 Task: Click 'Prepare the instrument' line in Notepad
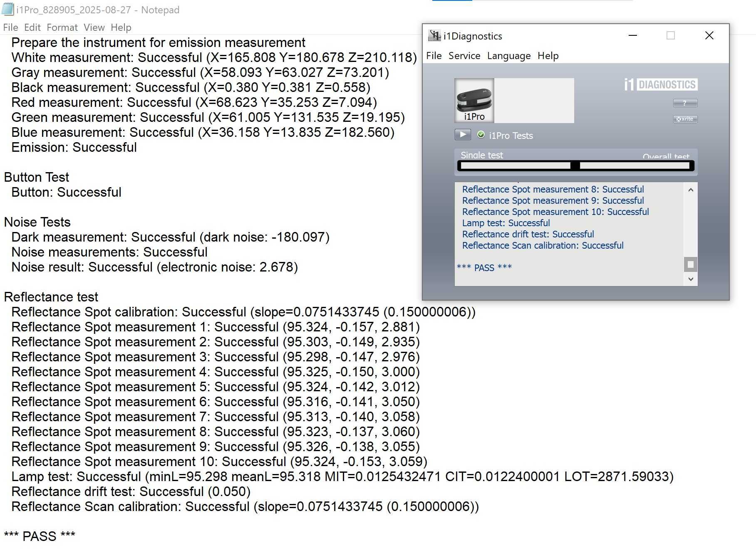(x=158, y=42)
